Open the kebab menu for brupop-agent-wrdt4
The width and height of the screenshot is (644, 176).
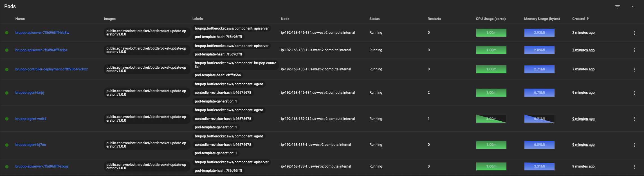coord(635,119)
